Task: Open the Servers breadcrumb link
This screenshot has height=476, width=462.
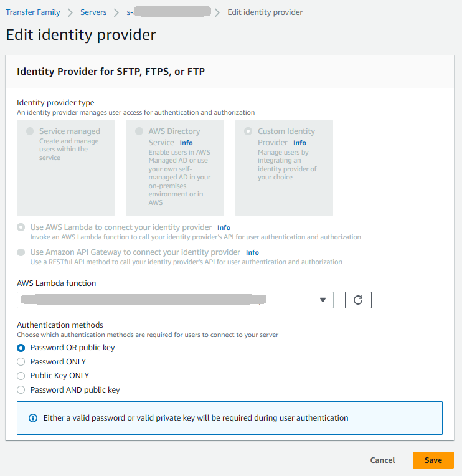Action: pos(93,12)
